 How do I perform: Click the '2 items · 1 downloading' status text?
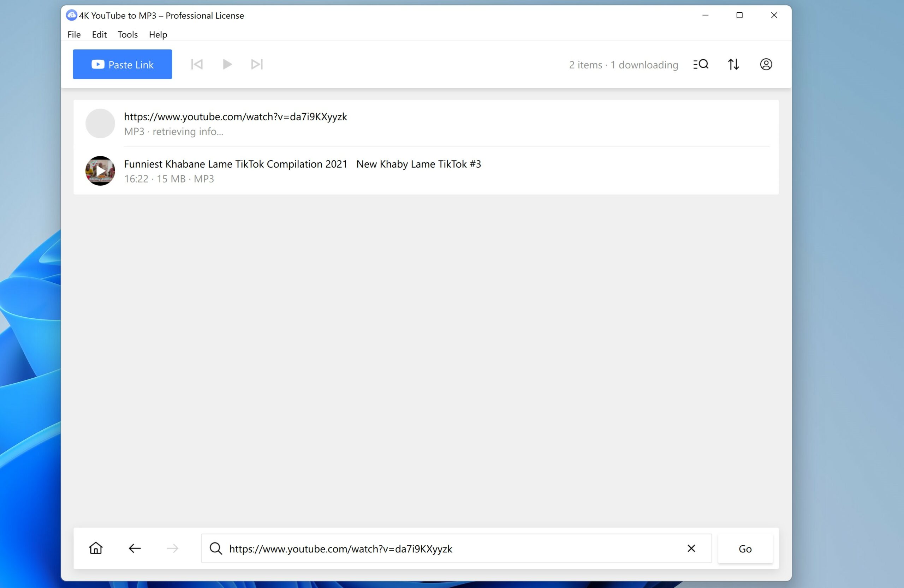click(x=623, y=65)
